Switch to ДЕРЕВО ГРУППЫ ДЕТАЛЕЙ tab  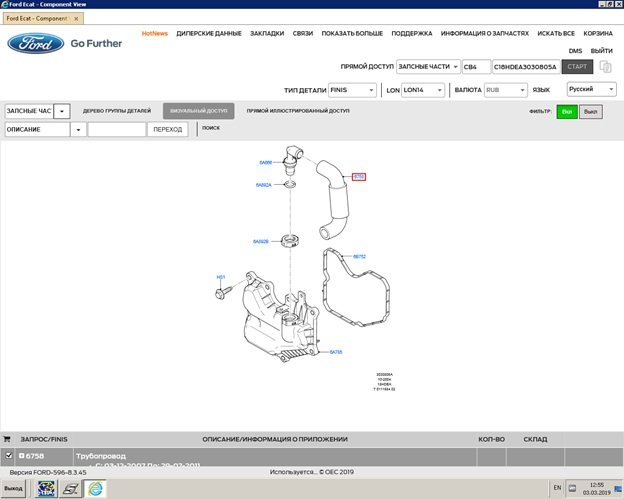click(x=117, y=111)
